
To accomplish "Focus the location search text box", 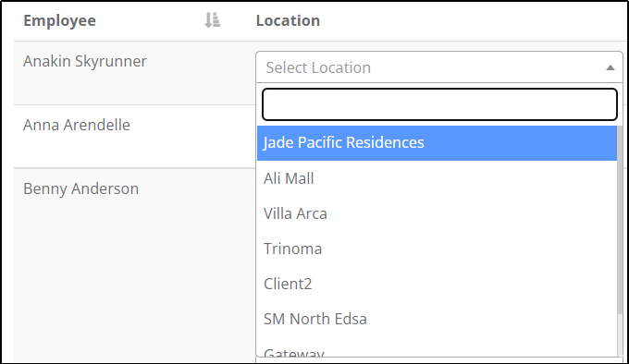I will coord(439,104).
